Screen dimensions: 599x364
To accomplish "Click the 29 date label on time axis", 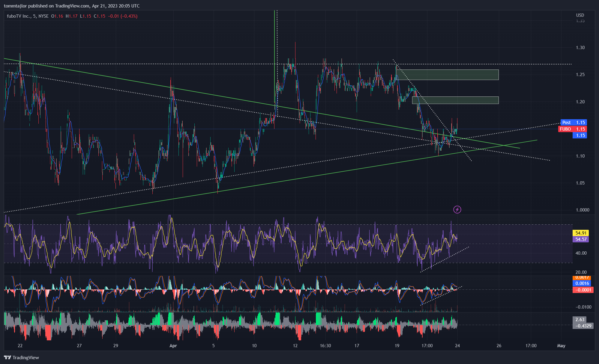I will [x=116, y=346].
